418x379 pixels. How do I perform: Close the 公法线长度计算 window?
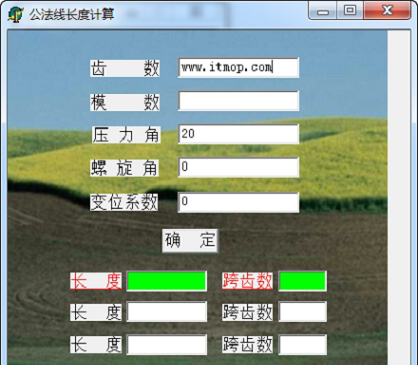coord(387,11)
